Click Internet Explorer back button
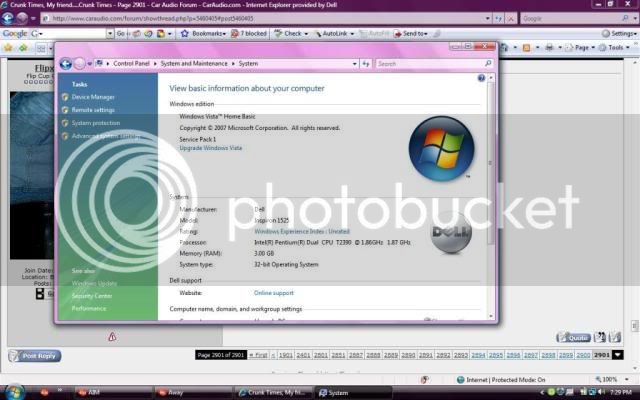The height and width of the screenshot is (400, 640). coord(8,18)
